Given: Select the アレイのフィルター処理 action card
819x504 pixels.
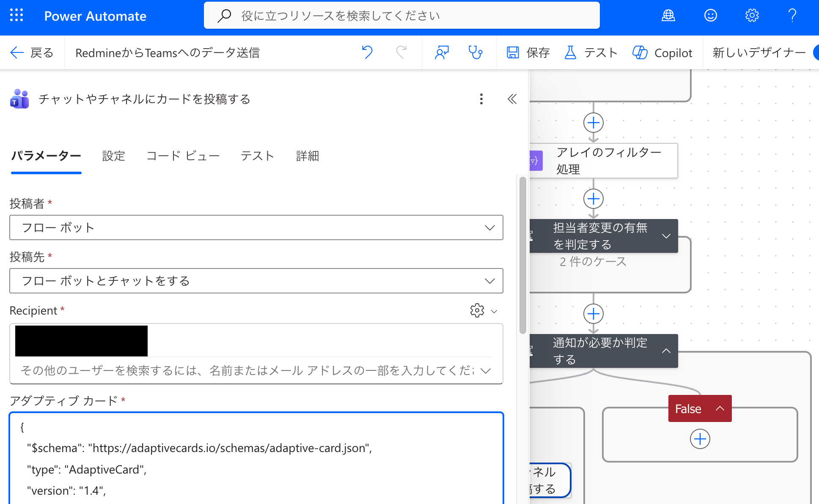Looking at the screenshot, I should pyautogui.click(x=604, y=161).
